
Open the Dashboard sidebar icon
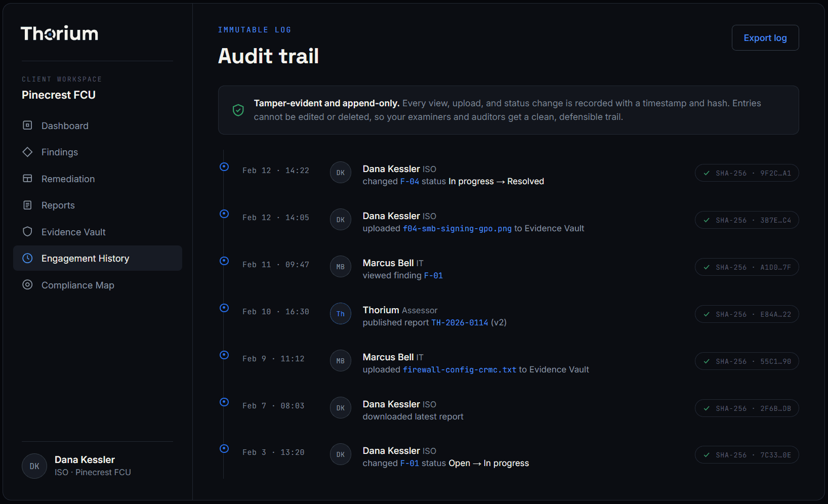coord(27,125)
